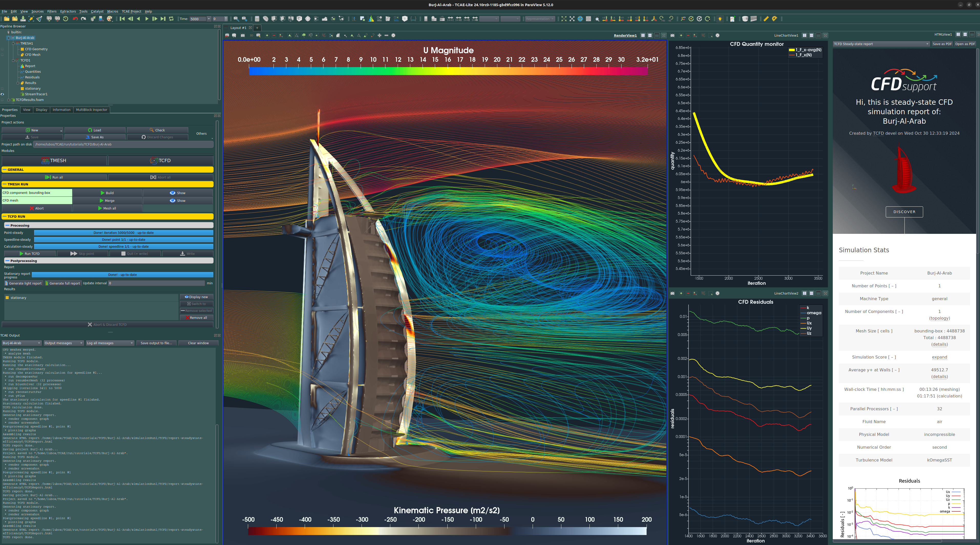Click the TMESH module icon button
This screenshot has height=545, width=980.
[54, 161]
